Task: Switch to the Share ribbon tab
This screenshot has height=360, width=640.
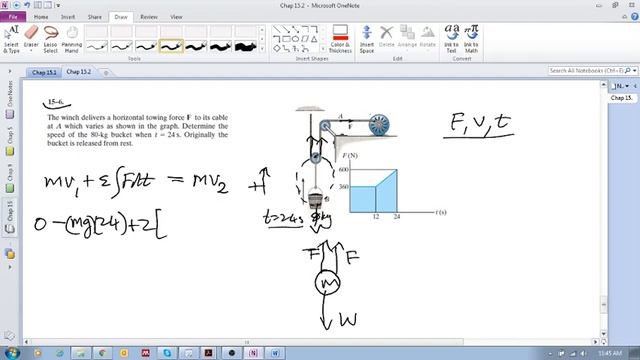Action: click(94, 17)
